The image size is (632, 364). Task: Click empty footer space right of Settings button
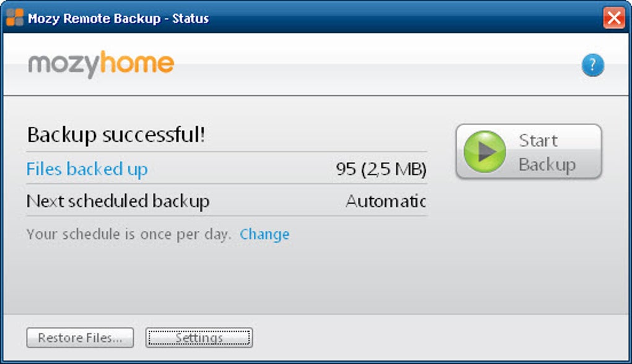pos(434,338)
